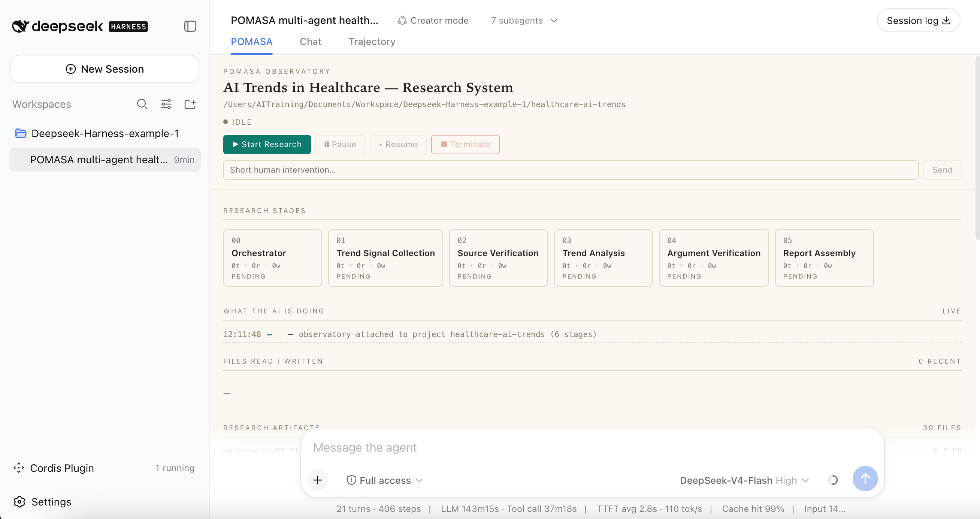Add attachment with plus icon
Screen dimensions: 980x519
click(318, 480)
